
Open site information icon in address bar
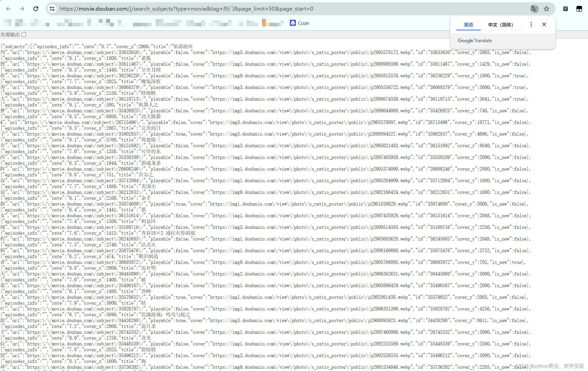click(52, 9)
